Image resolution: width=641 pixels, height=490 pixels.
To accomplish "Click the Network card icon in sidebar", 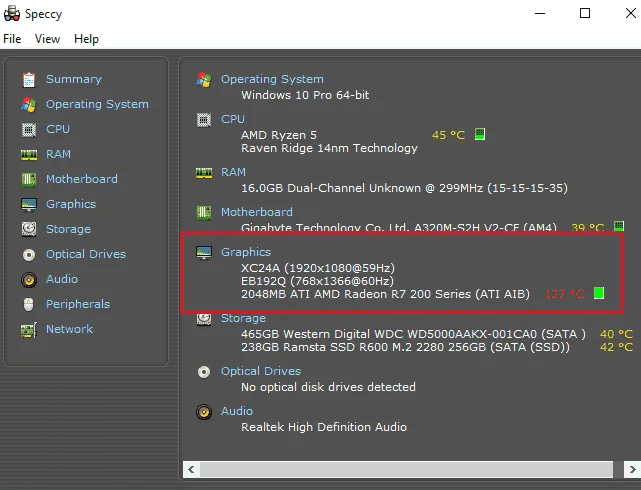I will click(x=29, y=330).
